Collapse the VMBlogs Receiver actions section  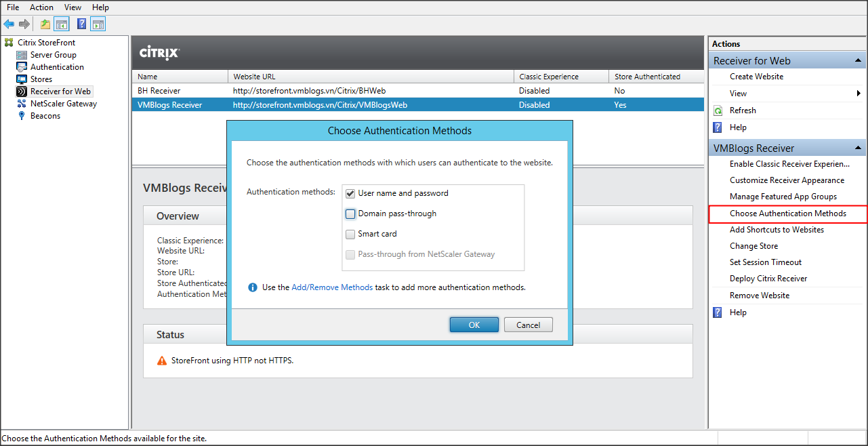pos(859,148)
